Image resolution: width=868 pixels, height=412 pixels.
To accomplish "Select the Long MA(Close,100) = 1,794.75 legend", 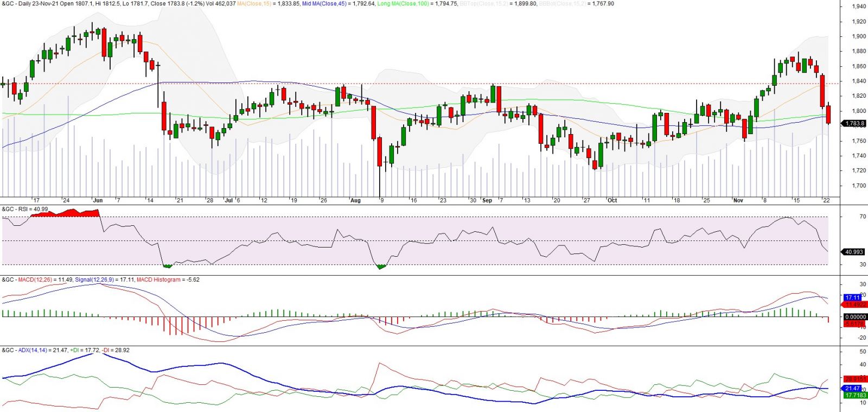I will [417, 3].
